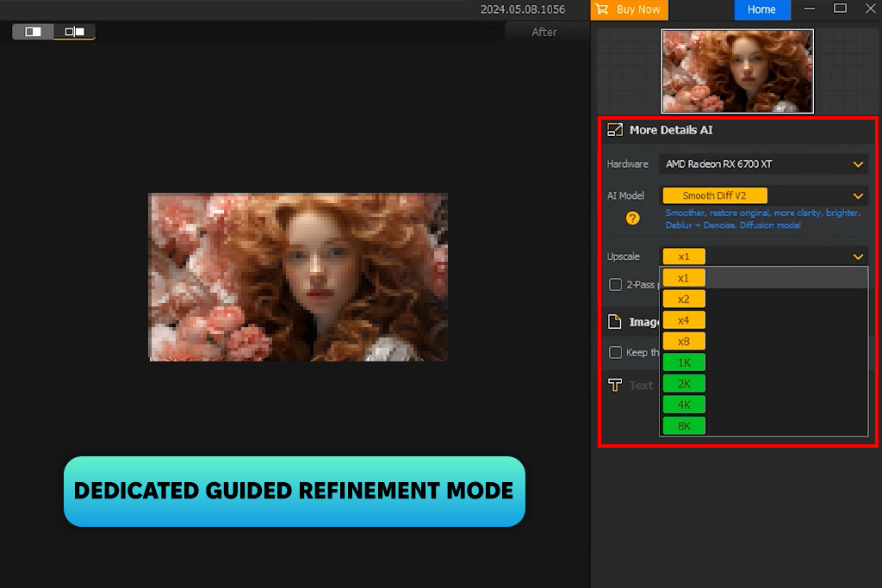Viewport: 882px width, 588px height.
Task: Expand the Hardware dropdown arrow
Action: pos(858,164)
